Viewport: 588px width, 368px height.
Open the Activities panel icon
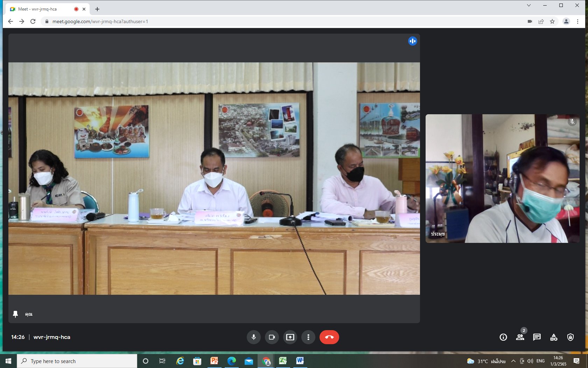click(554, 337)
